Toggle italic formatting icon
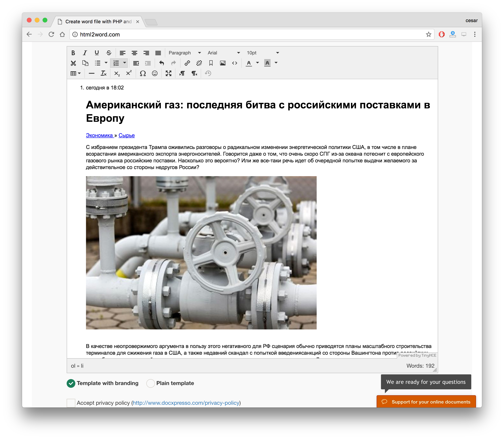This screenshot has width=504, height=439. (85, 52)
